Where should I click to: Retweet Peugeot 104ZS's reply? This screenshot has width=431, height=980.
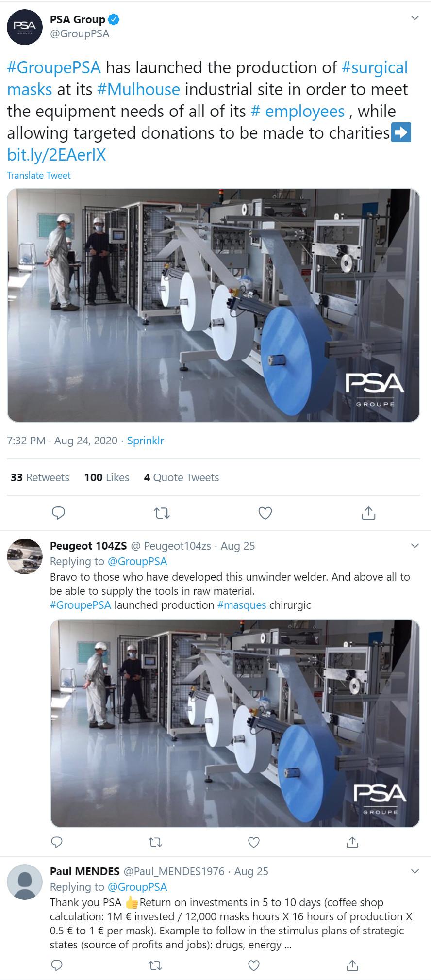[155, 842]
